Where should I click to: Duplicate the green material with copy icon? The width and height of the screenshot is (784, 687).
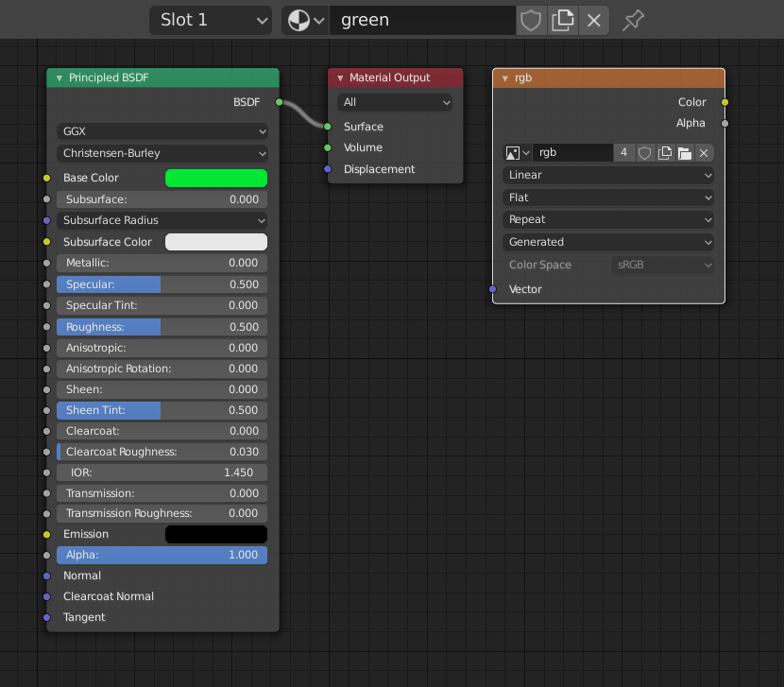coord(563,20)
